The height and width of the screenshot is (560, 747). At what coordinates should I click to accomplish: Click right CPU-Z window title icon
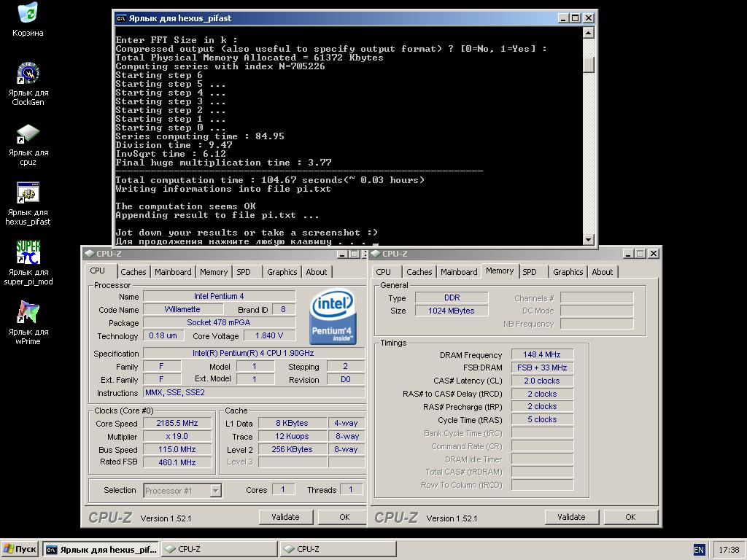(376, 254)
